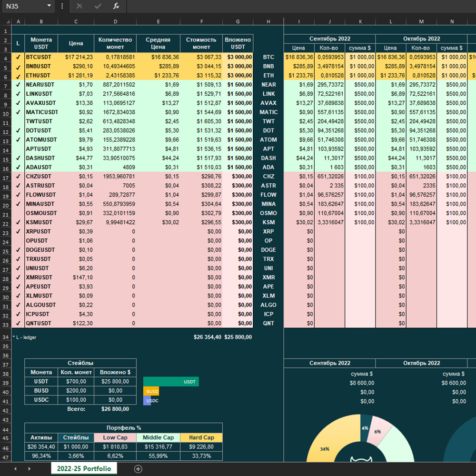Screen dimensions: 476x476
Task: Select the BUSD coin cell in Стейблы
Action: [41, 391]
